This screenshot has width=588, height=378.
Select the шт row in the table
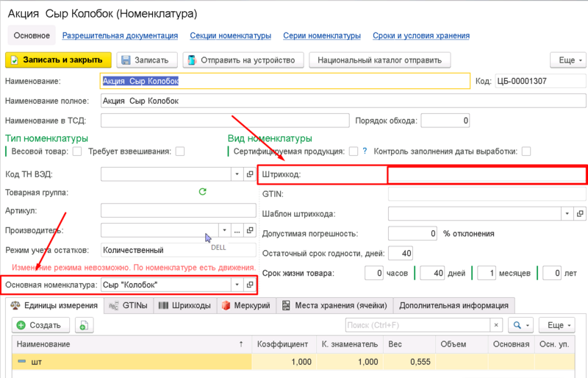coord(293,362)
